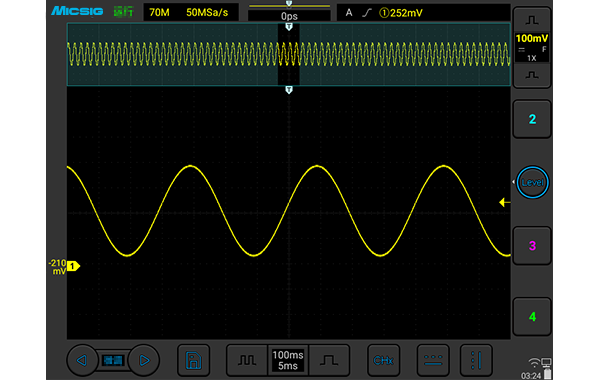Click the trigger mode letter A

(349, 13)
